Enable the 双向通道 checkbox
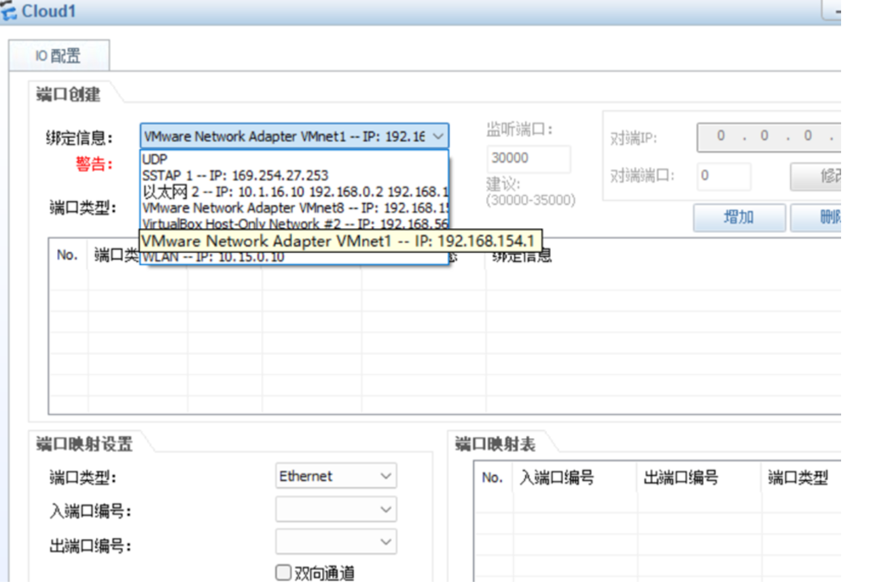The image size is (871, 588). 283,572
